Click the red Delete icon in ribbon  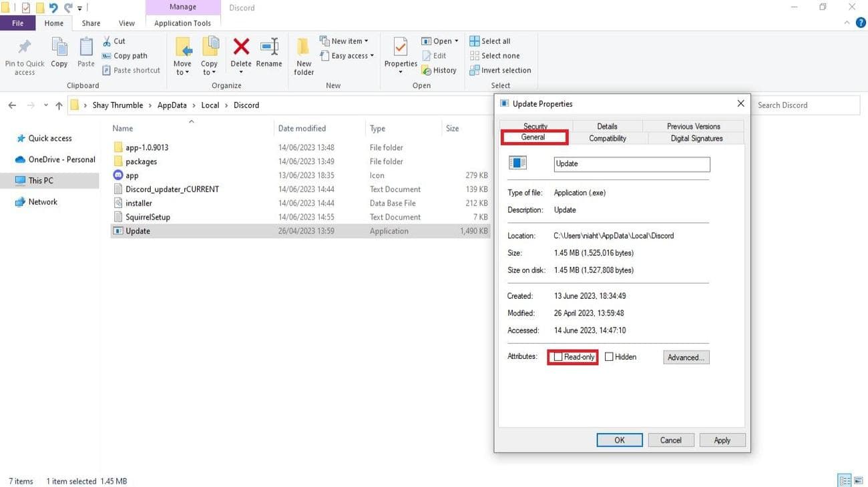240,47
